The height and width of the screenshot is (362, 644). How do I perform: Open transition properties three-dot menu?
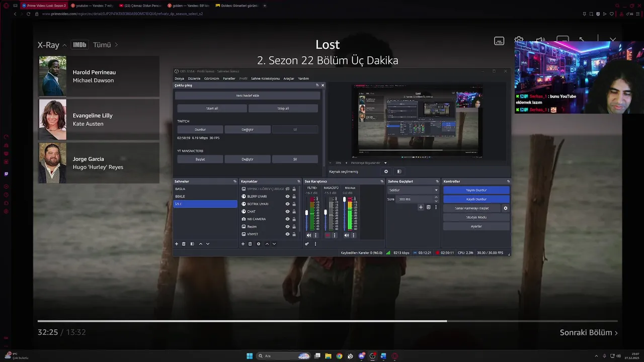pos(436,207)
